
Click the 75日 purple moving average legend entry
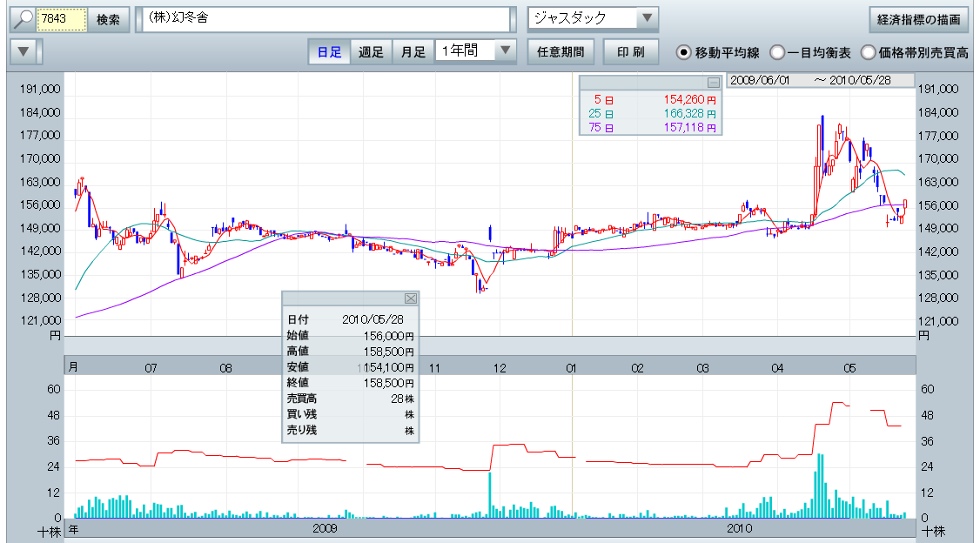pyautogui.click(x=651, y=127)
